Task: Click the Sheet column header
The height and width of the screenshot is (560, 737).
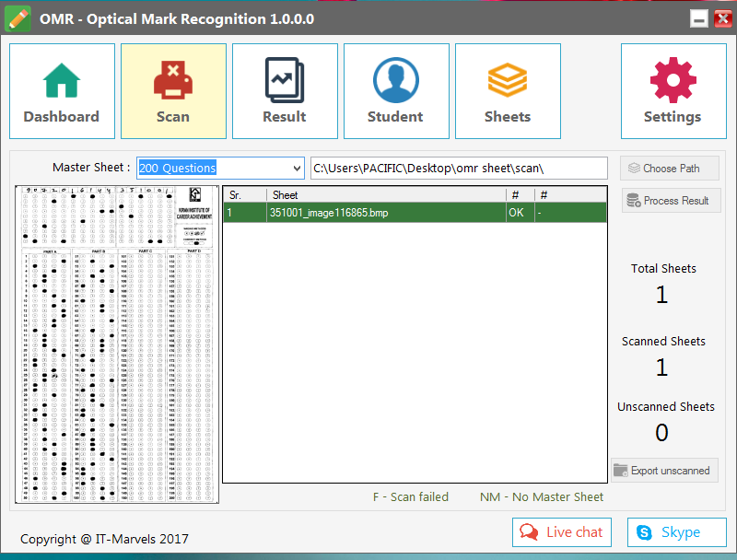Action: pyautogui.click(x=386, y=195)
